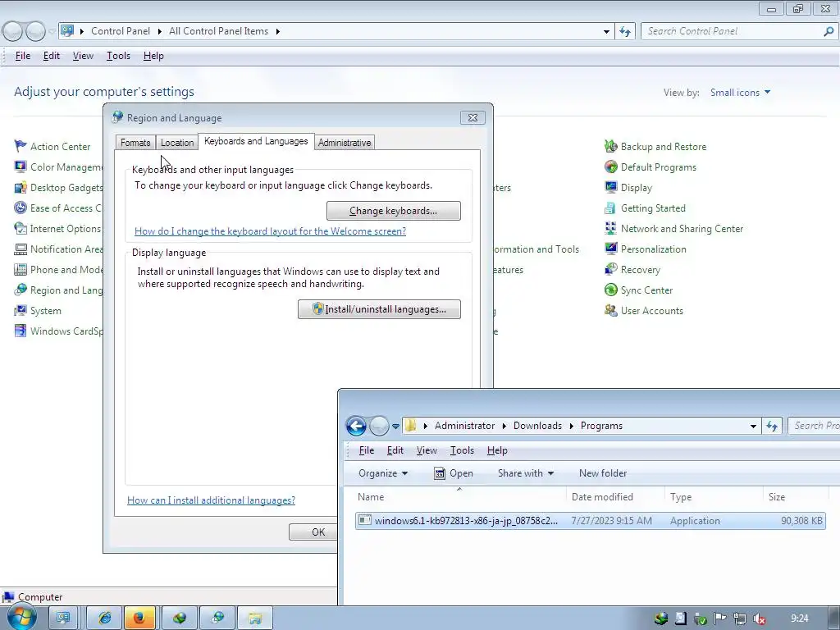The height and width of the screenshot is (630, 840).
Task: Click OK in Region and Language dialog
Action: [313, 532]
